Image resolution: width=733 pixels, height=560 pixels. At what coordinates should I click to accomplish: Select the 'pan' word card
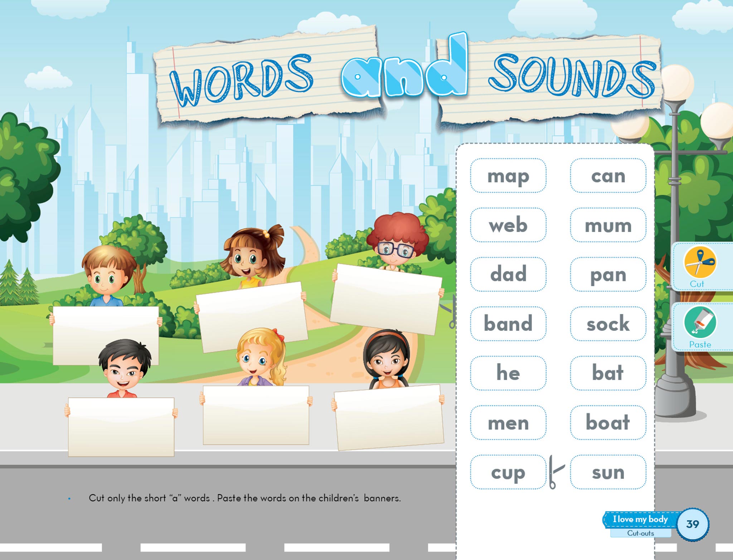click(x=608, y=274)
